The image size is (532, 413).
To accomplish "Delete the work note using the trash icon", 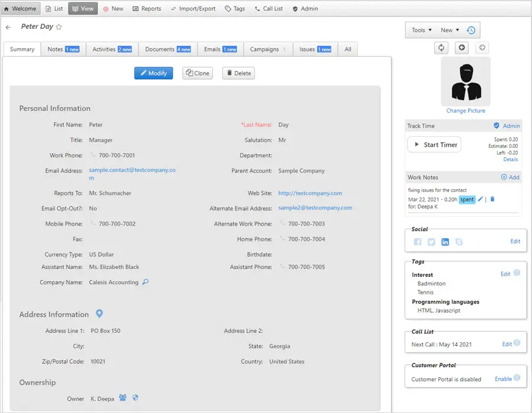I will [493, 199].
